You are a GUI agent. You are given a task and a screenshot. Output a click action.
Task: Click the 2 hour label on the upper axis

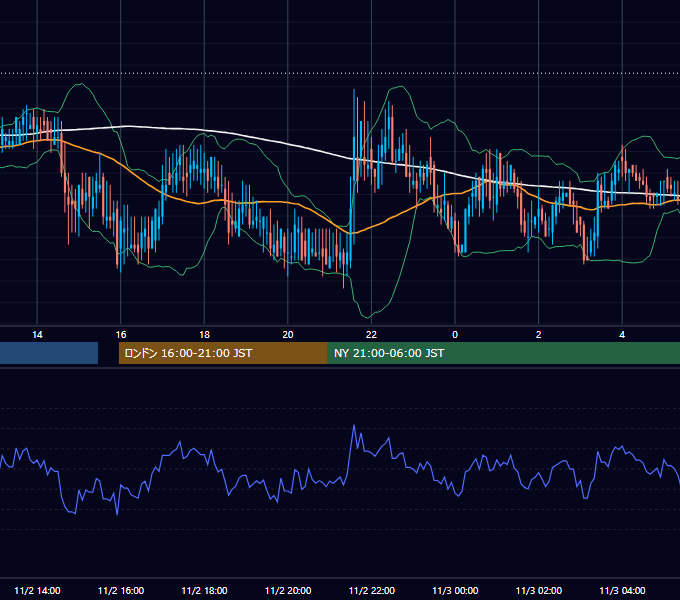coord(539,335)
